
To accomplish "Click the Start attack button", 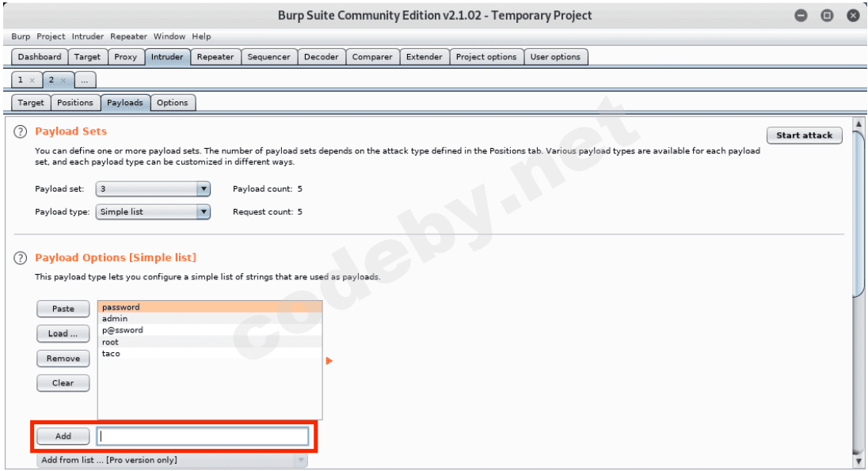I will (x=805, y=135).
